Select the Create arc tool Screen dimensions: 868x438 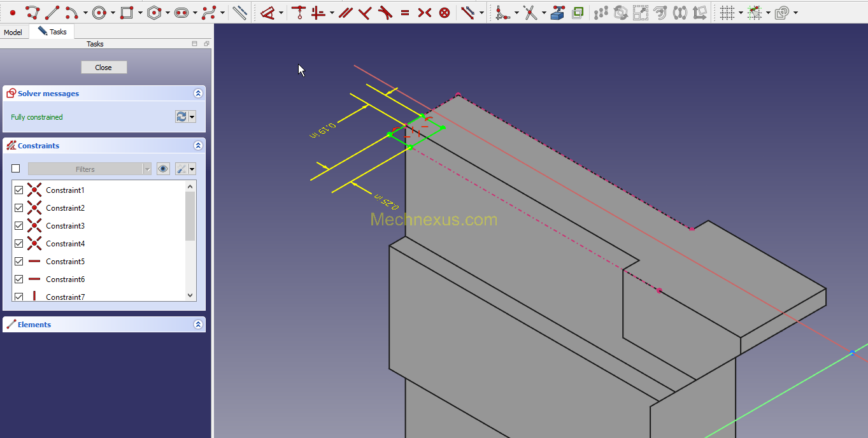(x=71, y=12)
